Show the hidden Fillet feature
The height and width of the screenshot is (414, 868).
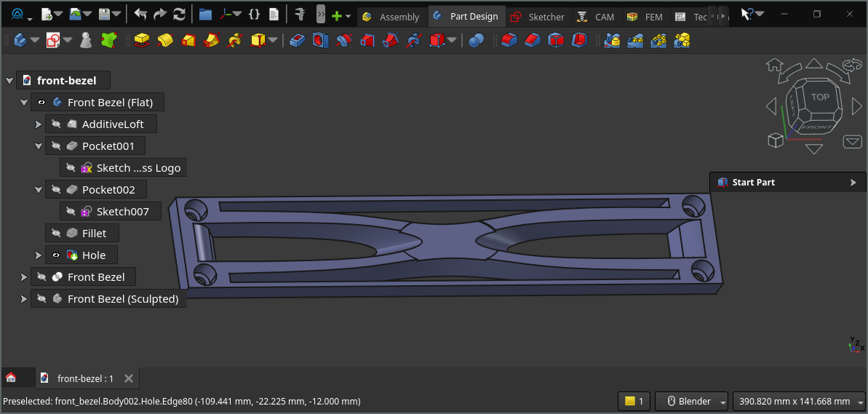click(56, 234)
